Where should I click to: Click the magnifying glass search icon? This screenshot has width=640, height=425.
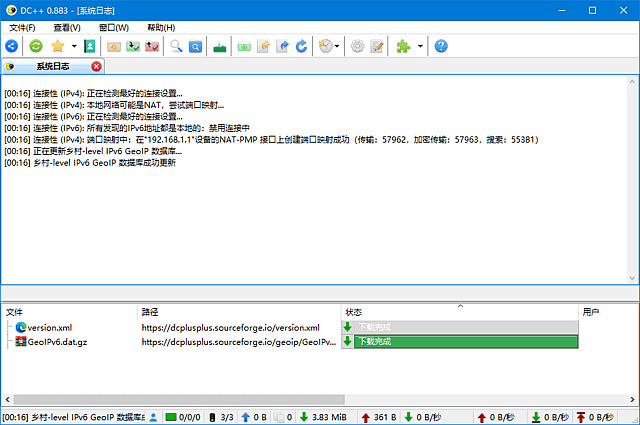pyautogui.click(x=176, y=46)
